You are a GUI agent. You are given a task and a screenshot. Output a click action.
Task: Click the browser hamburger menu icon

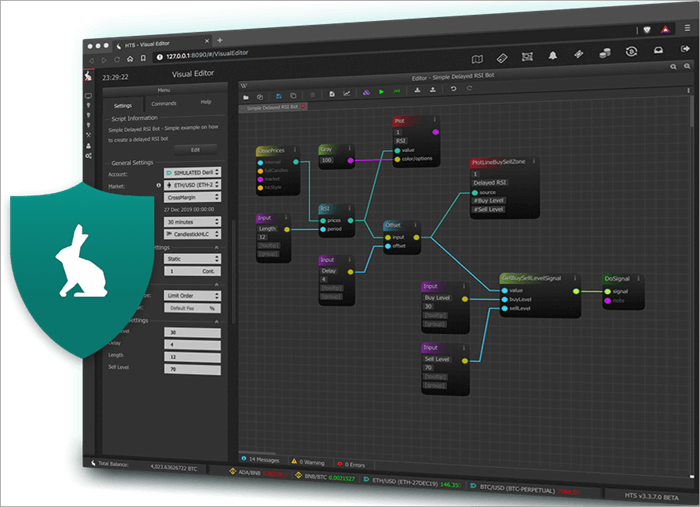[687, 28]
